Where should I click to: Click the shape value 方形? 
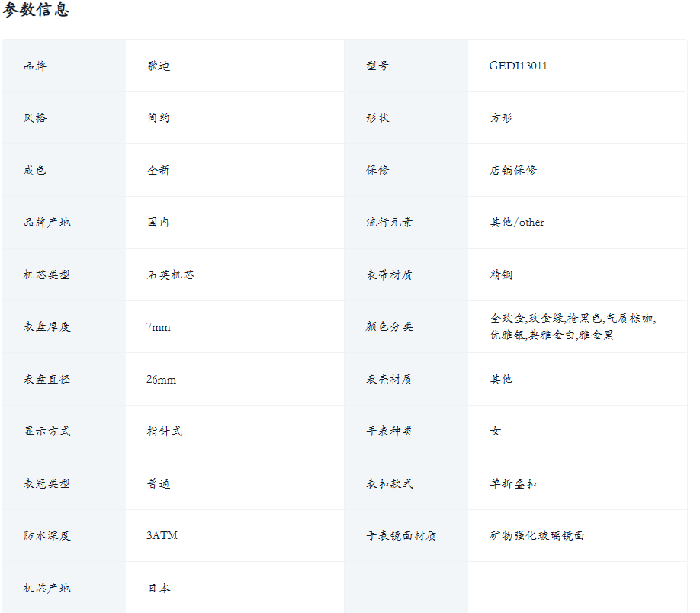(x=501, y=118)
